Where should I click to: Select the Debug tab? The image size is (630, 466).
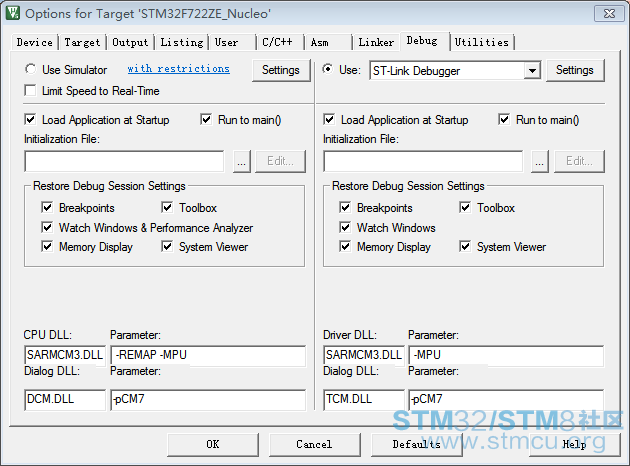coord(422,41)
